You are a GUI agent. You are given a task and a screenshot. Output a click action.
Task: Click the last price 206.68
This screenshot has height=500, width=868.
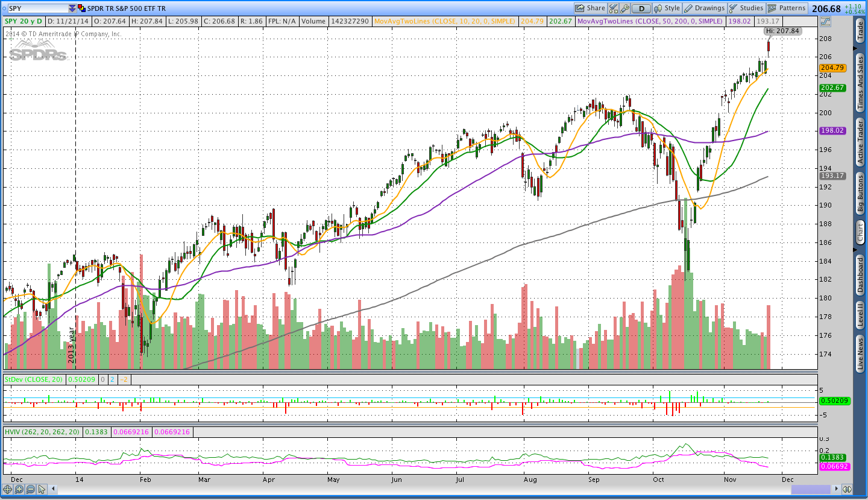point(826,8)
